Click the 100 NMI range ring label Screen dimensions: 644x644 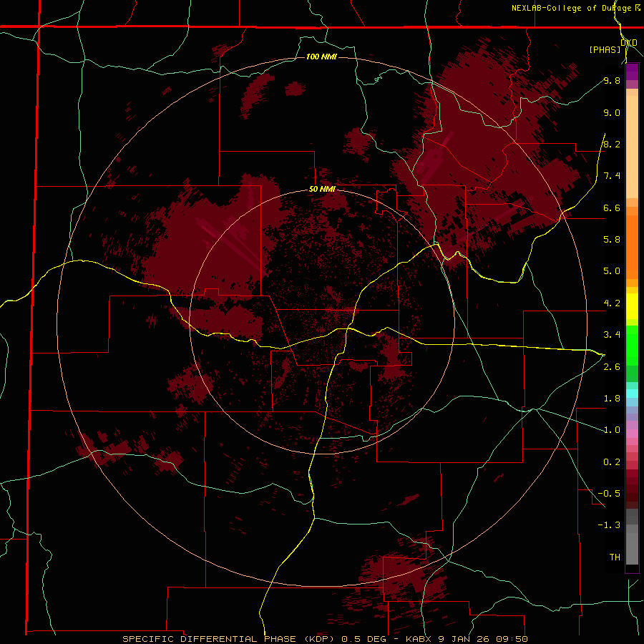coord(321,57)
